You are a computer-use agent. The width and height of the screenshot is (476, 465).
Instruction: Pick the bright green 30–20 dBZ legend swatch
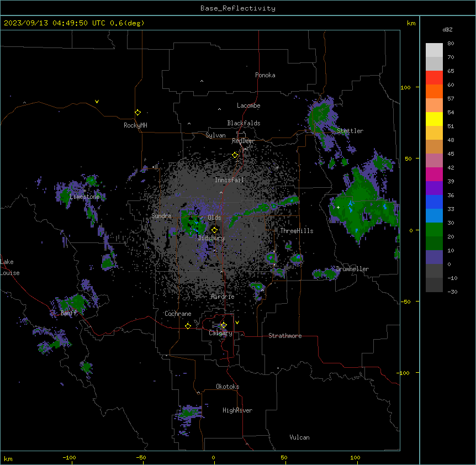[x=434, y=230]
